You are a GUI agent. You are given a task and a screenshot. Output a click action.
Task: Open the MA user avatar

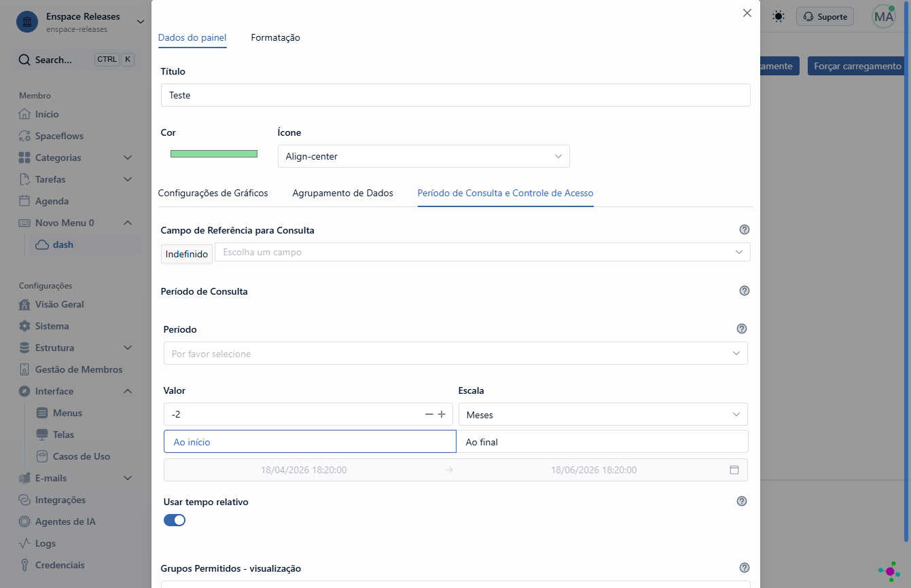[884, 16]
